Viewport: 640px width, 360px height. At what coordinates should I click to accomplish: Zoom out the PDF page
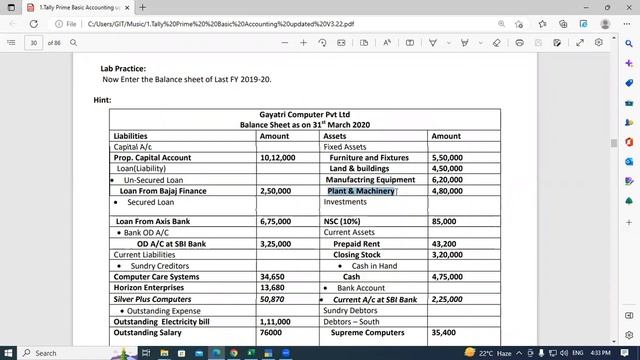[x=284, y=42]
